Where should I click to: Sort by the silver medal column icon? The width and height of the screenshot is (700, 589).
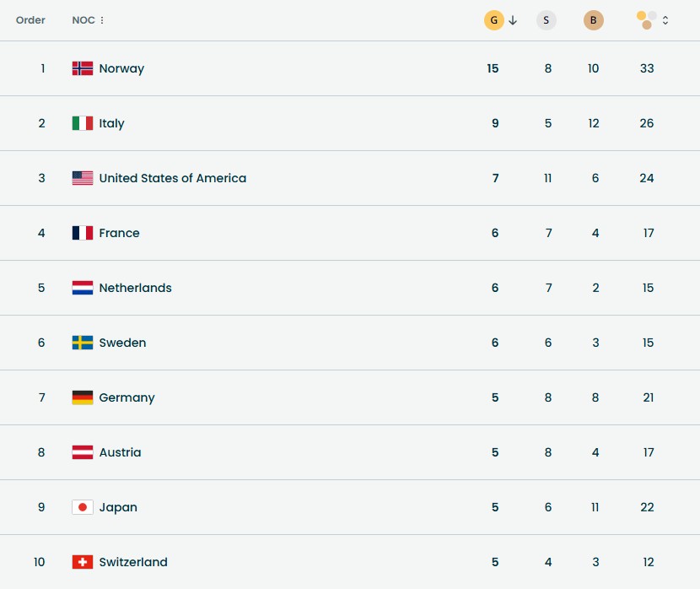[547, 20]
